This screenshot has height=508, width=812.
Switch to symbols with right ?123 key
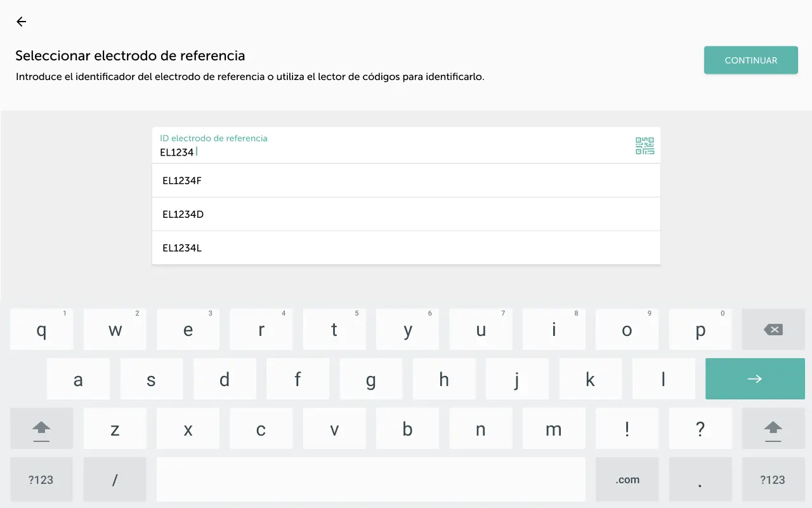(773, 479)
